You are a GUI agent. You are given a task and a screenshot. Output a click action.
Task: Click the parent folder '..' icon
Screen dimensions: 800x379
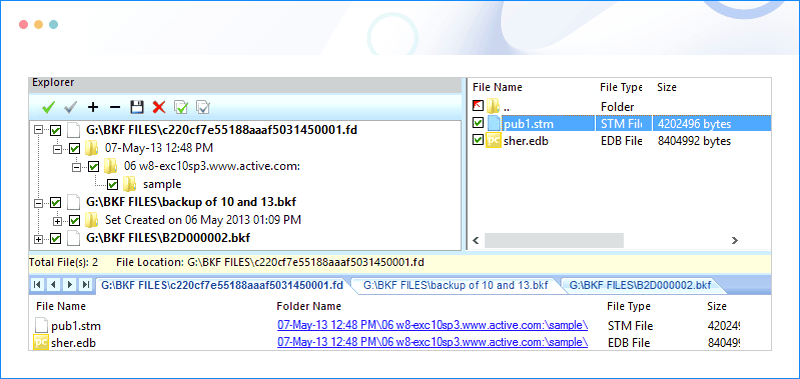492,107
